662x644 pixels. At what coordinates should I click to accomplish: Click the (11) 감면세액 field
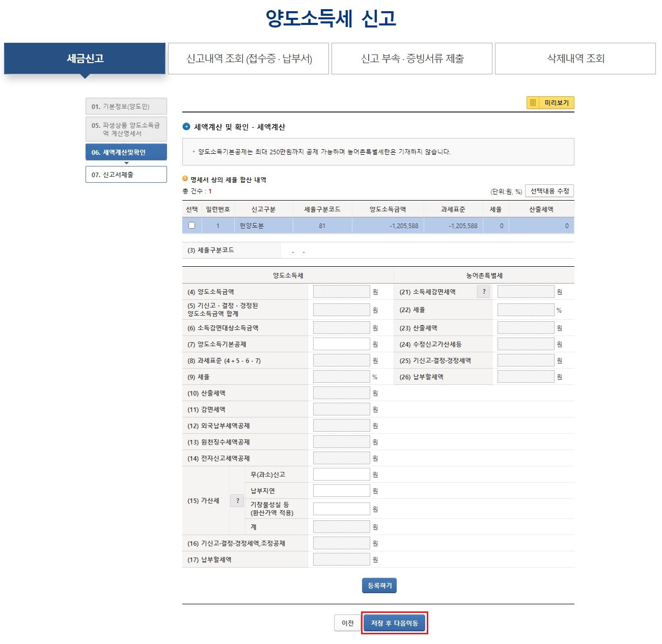click(x=342, y=409)
